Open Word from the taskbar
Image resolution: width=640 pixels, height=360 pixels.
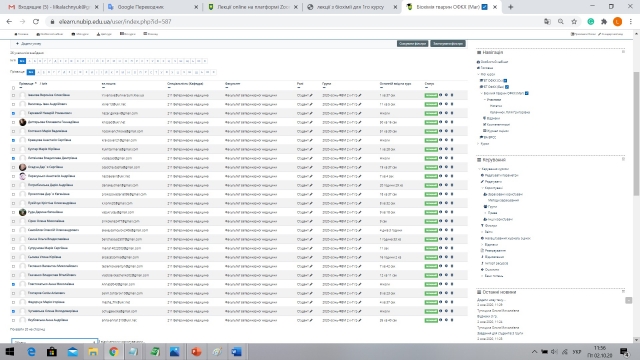pyautogui.click(x=236, y=351)
